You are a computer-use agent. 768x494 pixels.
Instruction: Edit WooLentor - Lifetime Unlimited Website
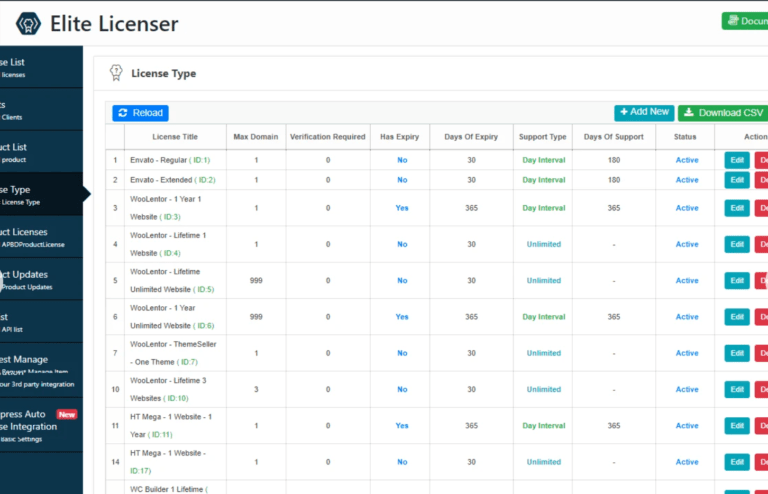[737, 281]
